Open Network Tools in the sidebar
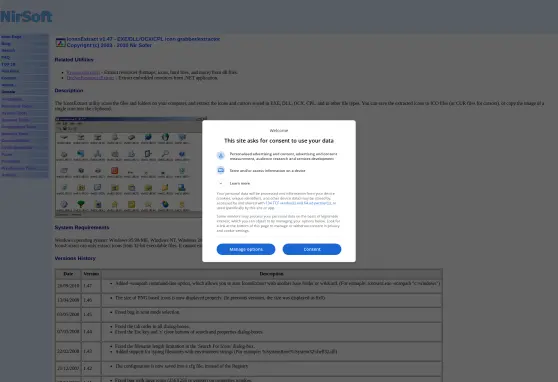This screenshot has height=382, width=558. 15,134
